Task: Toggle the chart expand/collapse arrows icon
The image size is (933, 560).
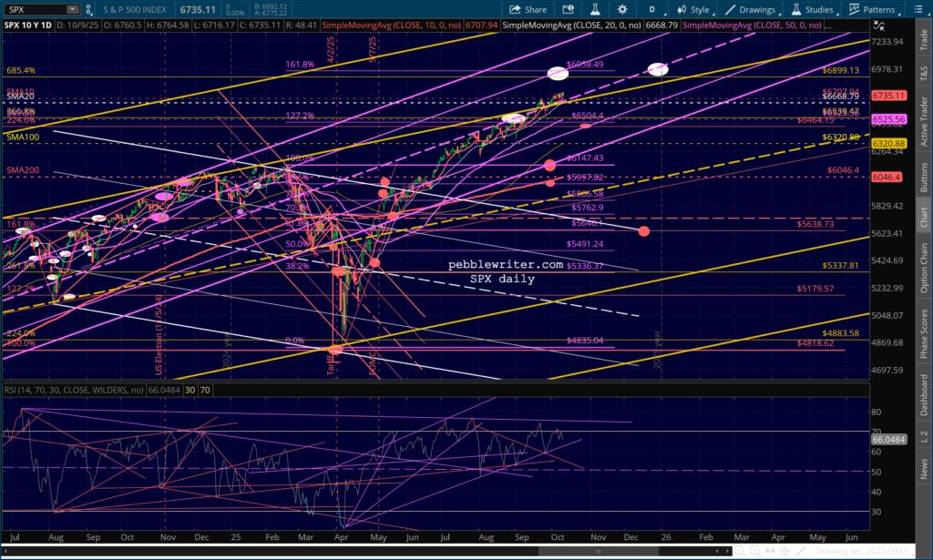Action: [879, 25]
